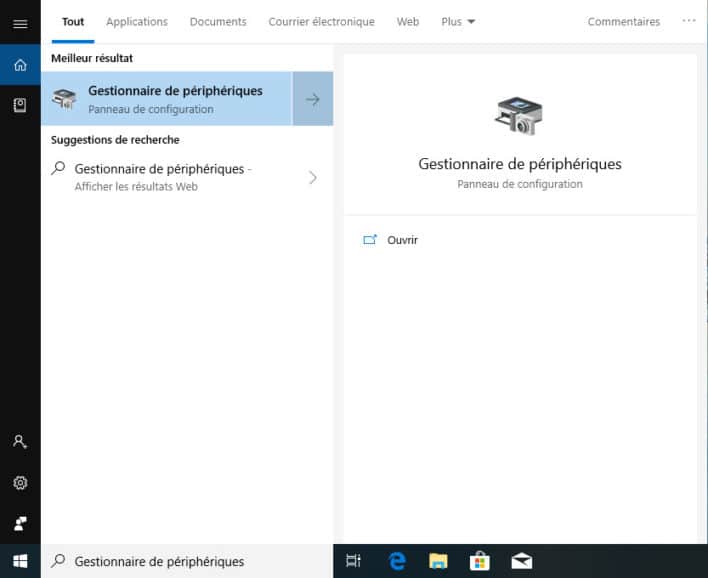Click the Commentaires link

click(624, 22)
